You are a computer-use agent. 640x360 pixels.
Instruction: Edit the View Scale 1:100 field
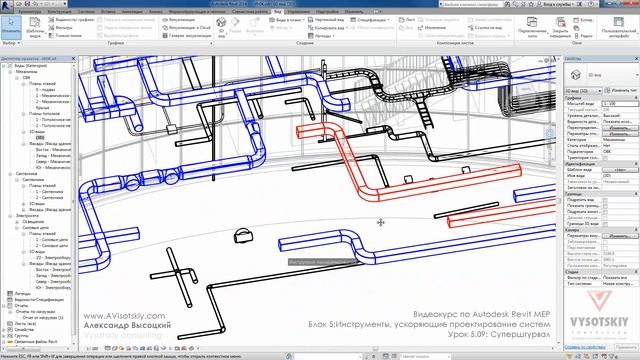tap(620, 104)
